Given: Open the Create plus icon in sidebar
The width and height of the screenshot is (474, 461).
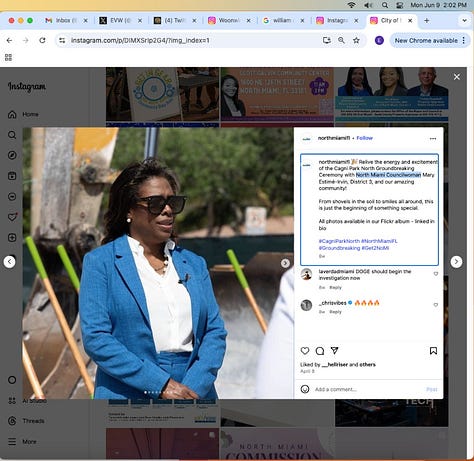Looking at the screenshot, I should click(x=12, y=238).
